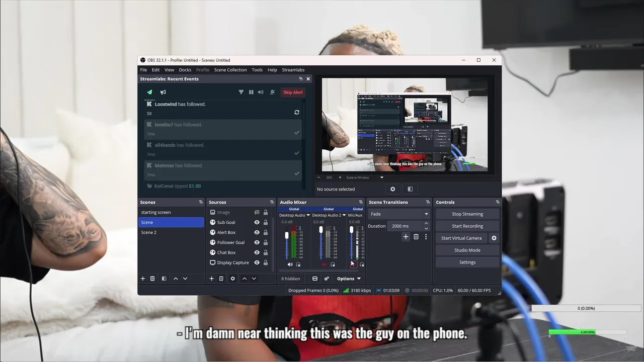Click Start Virtual Camera button
The width and height of the screenshot is (644, 362).
(x=461, y=238)
